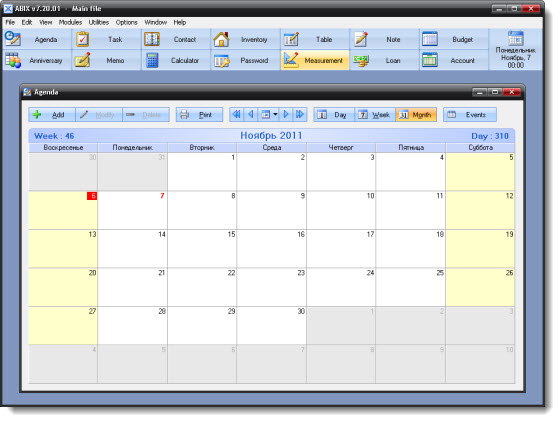This screenshot has width=560, height=422.
Task: Open the Task module
Action: point(106,39)
